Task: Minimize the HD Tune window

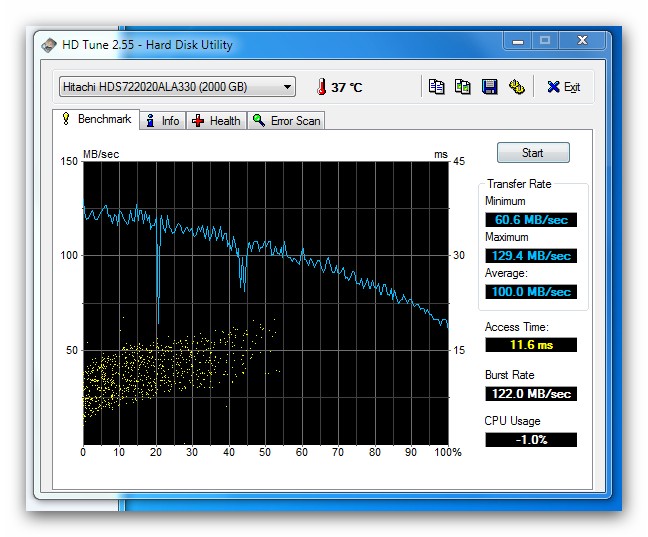Action: pyautogui.click(x=517, y=41)
